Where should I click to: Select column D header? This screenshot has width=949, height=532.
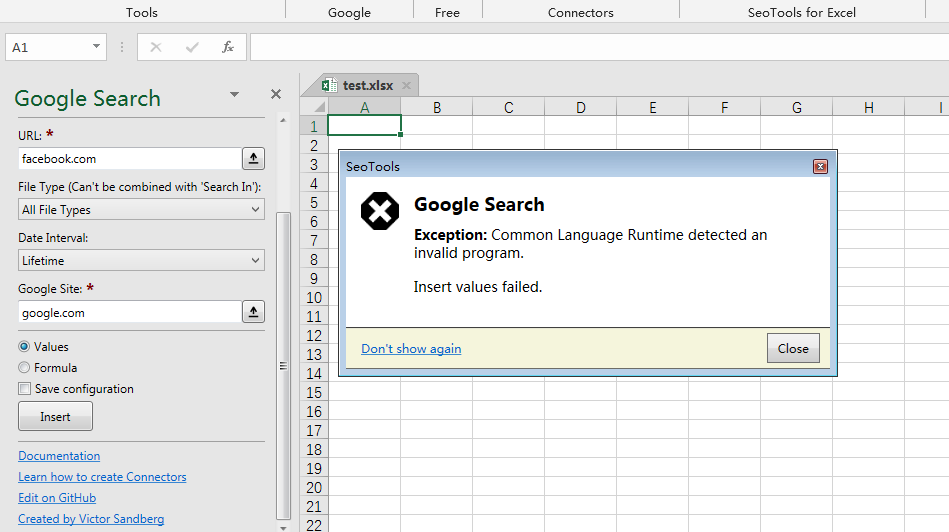click(580, 108)
